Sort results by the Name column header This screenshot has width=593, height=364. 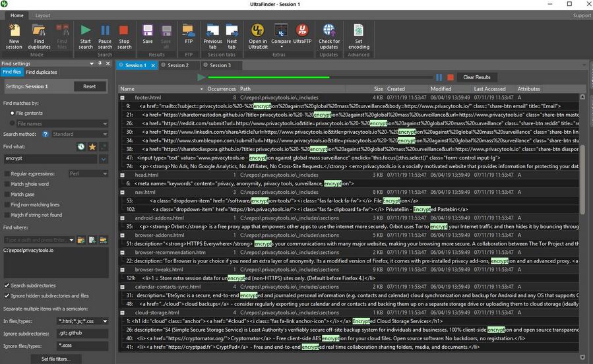pyautogui.click(x=162, y=89)
